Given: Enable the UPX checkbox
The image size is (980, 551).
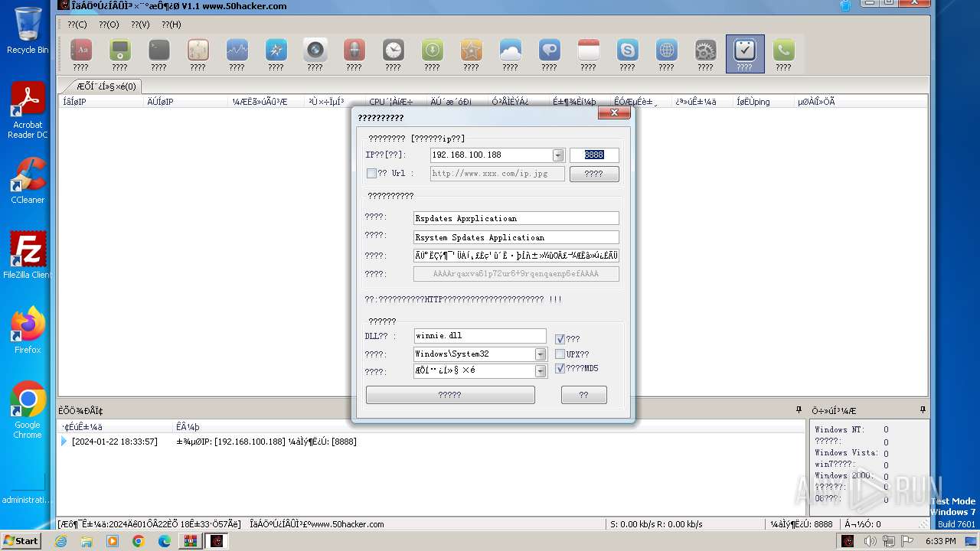Looking at the screenshot, I should coord(560,354).
